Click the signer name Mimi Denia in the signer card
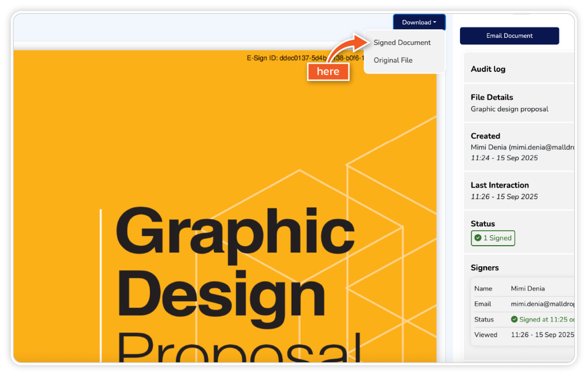588x376 pixels. click(528, 289)
